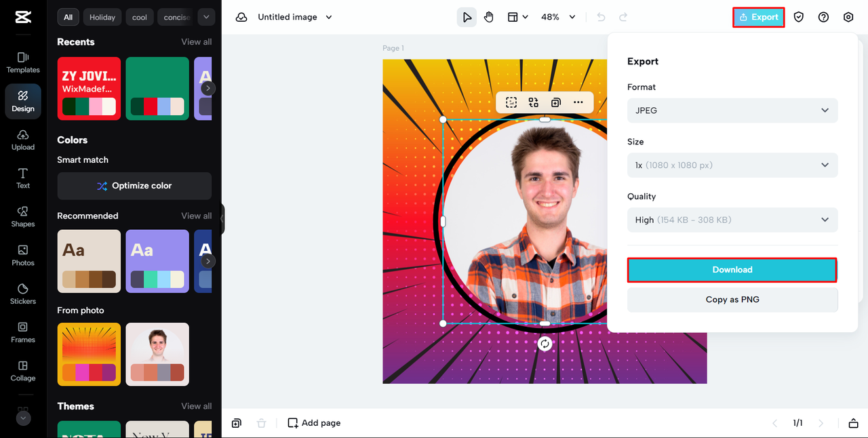Collapse the left design panel

coord(222,219)
